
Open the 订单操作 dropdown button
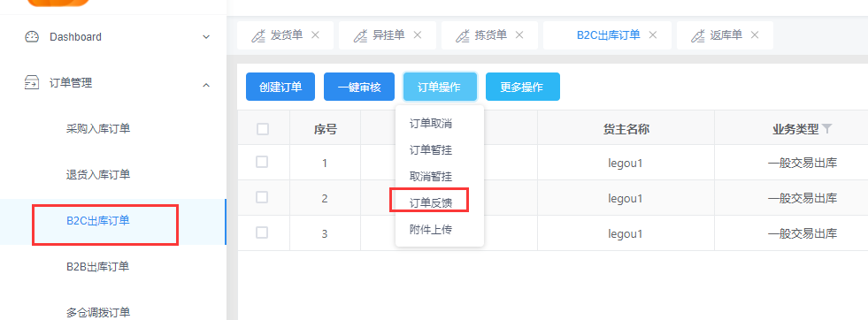440,87
